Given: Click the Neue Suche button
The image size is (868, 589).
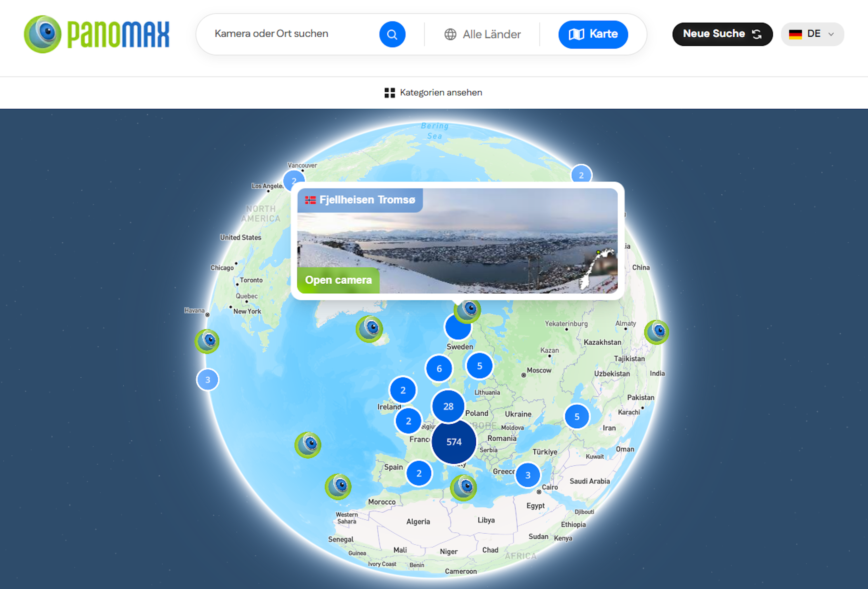Looking at the screenshot, I should 722,34.
